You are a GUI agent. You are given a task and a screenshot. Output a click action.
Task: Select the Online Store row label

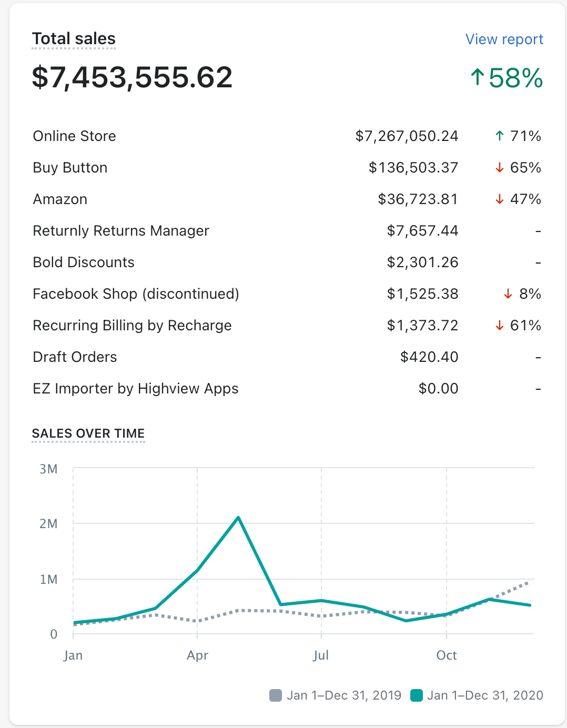tap(74, 136)
